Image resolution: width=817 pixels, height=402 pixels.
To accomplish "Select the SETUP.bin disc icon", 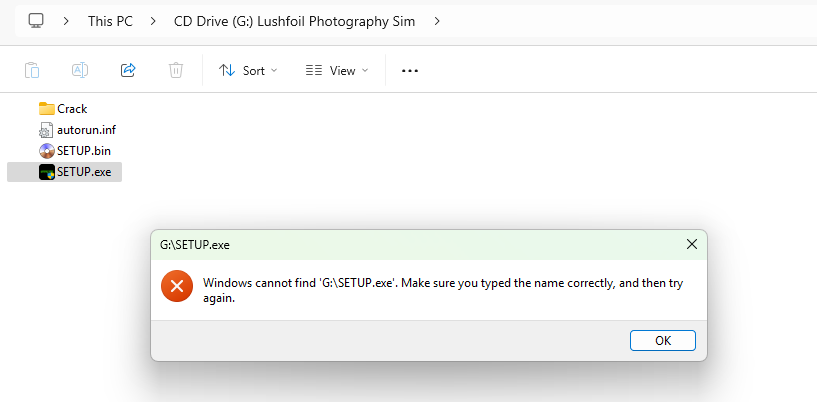I will click(x=46, y=151).
